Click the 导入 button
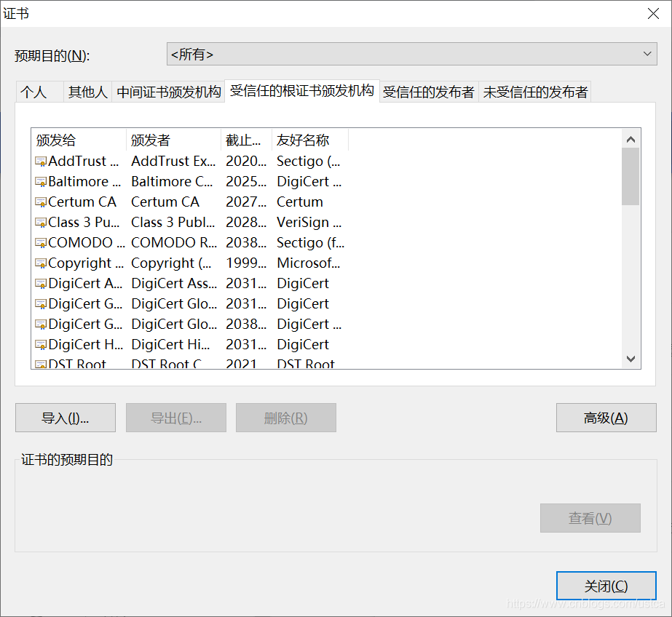 [65, 418]
